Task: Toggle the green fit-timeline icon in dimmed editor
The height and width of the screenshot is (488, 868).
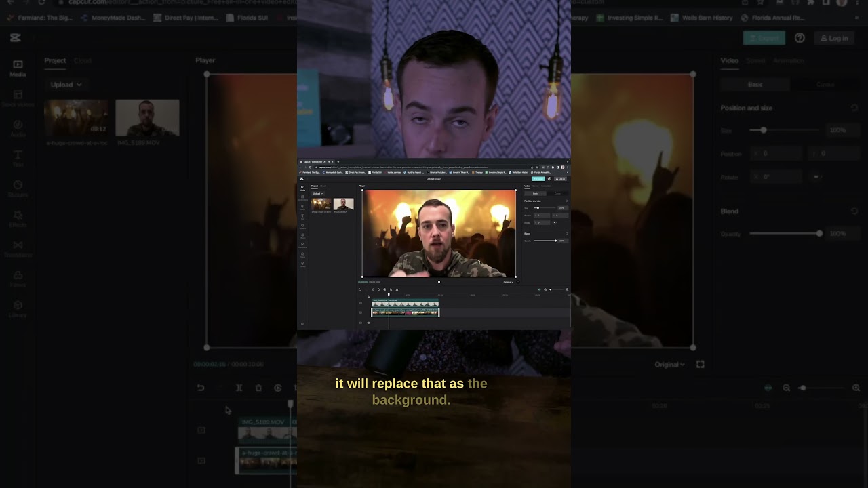Action: [768, 388]
